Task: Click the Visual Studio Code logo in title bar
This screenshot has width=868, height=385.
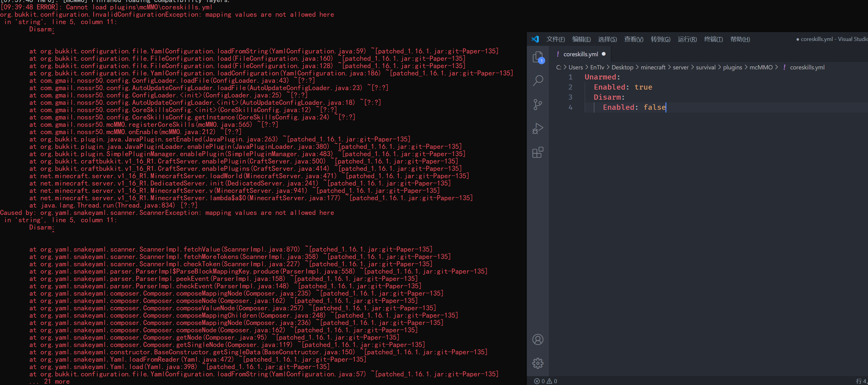Action: 535,39
